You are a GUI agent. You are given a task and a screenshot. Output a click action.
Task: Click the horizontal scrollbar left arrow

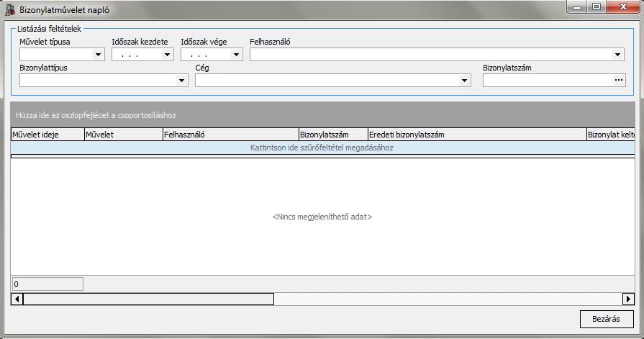(17, 299)
